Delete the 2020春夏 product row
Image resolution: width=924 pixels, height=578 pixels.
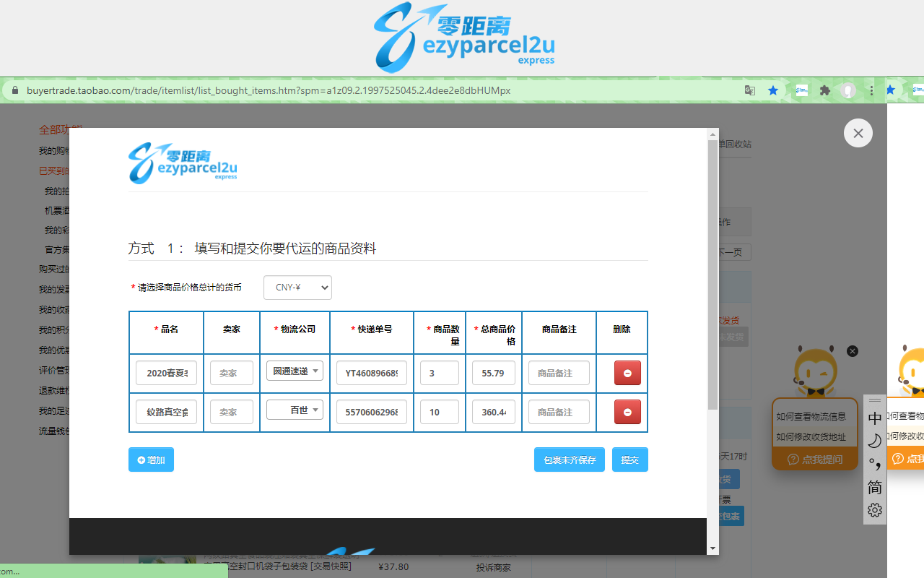tap(627, 373)
